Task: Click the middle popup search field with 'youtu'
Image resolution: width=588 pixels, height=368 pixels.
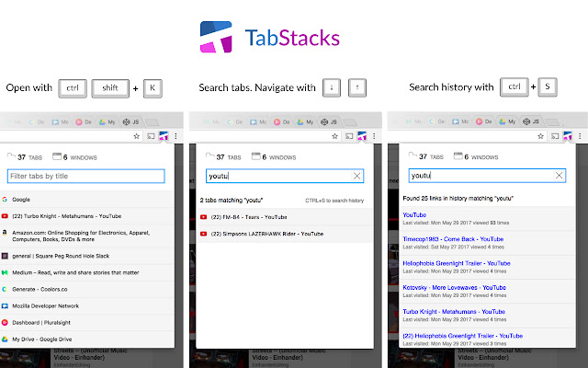Action: click(285, 176)
